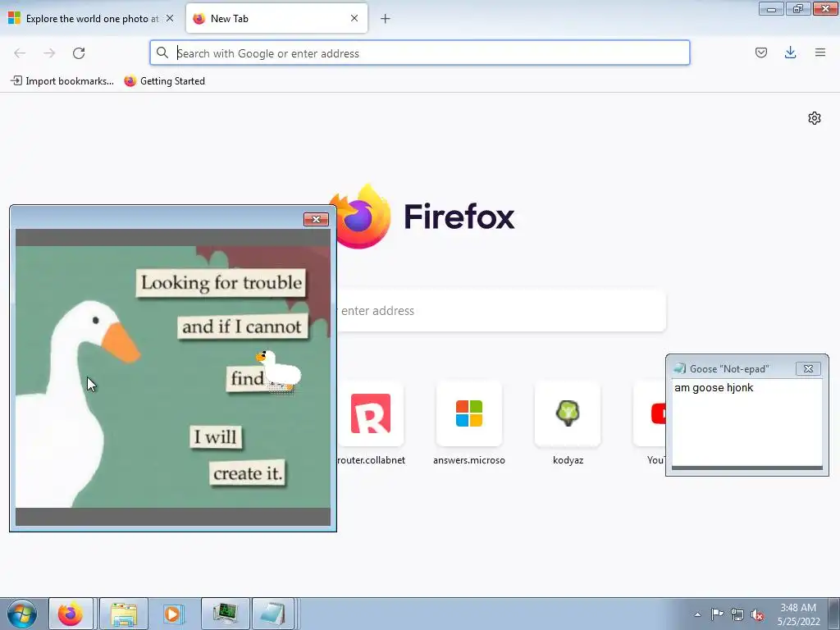The image size is (840, 630).
Task: Click the center page search box
Action: [501, 311]
